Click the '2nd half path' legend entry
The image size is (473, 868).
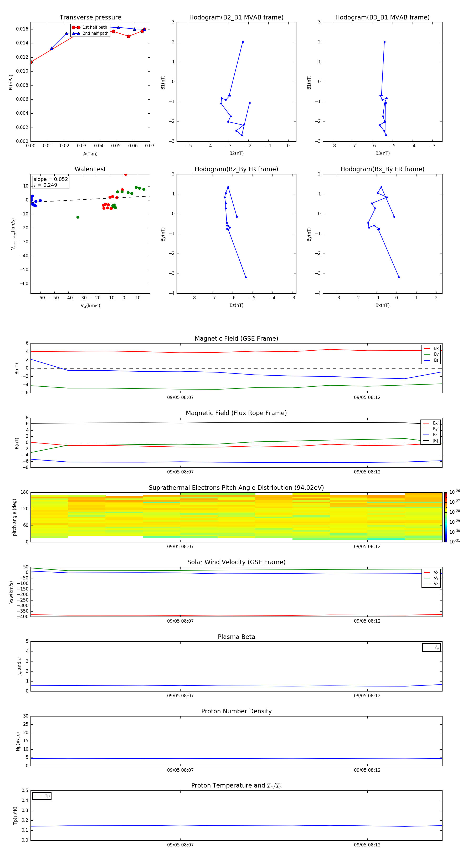point(90,33)
